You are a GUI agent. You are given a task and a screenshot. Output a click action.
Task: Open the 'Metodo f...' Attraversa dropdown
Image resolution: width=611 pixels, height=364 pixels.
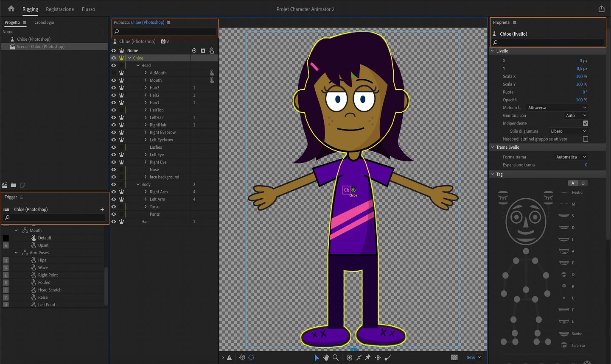(557, 108)
